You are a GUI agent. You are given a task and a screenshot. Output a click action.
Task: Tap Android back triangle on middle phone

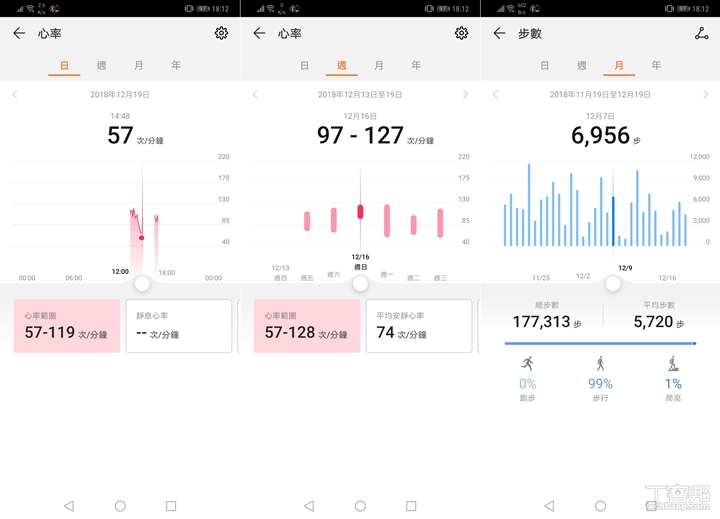[309, 506]
